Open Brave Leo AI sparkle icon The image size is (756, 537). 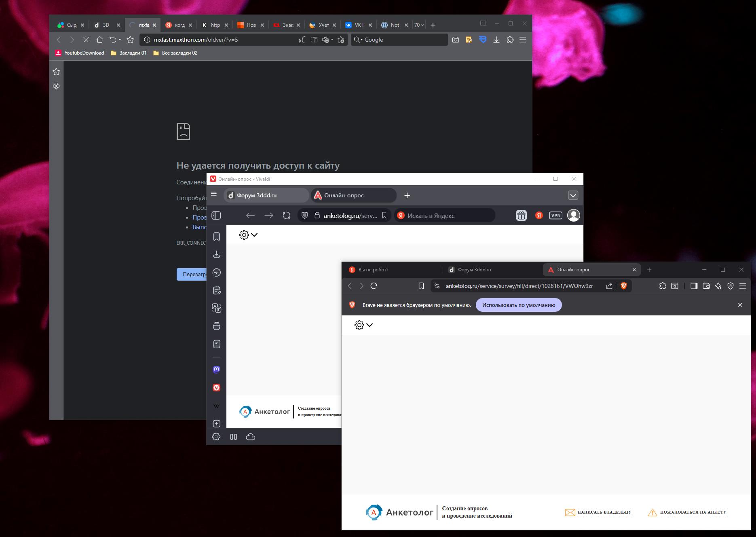pyautogui.click(x=718, y=286)
